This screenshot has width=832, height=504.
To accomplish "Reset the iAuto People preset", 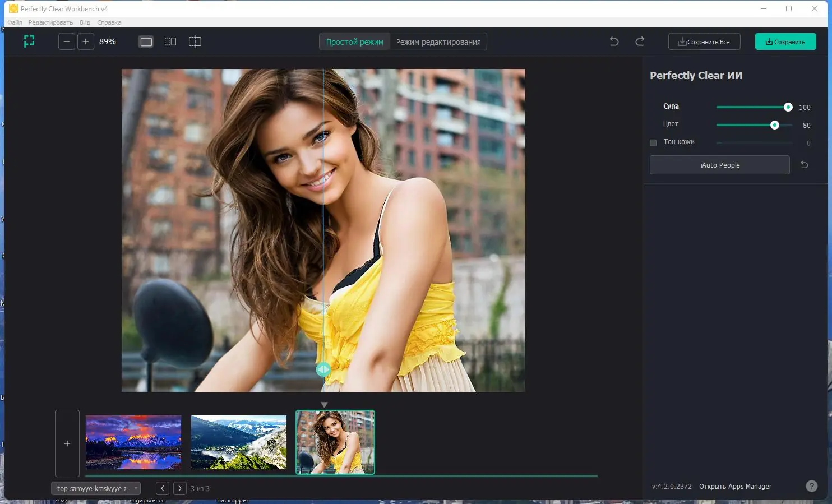I will tap(804, 165).
